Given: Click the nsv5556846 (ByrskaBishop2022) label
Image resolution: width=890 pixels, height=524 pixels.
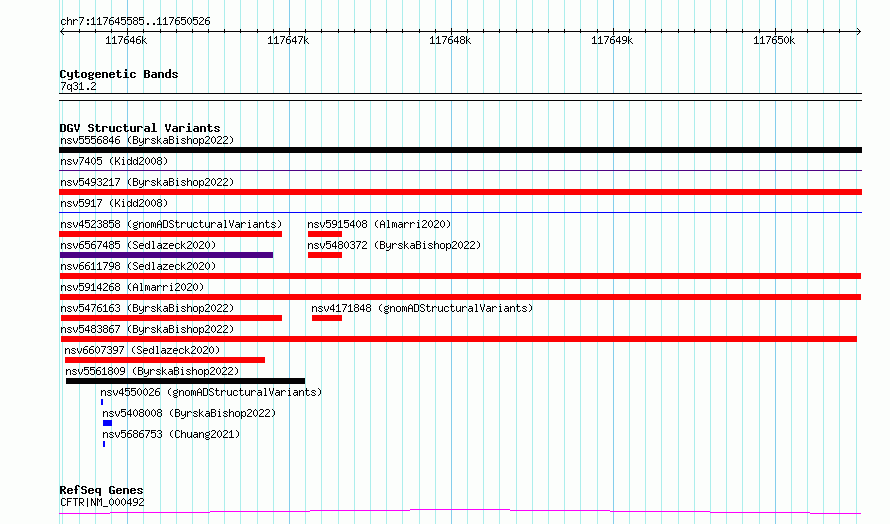Looking at the screenshot, I should (x=147, y=140).
